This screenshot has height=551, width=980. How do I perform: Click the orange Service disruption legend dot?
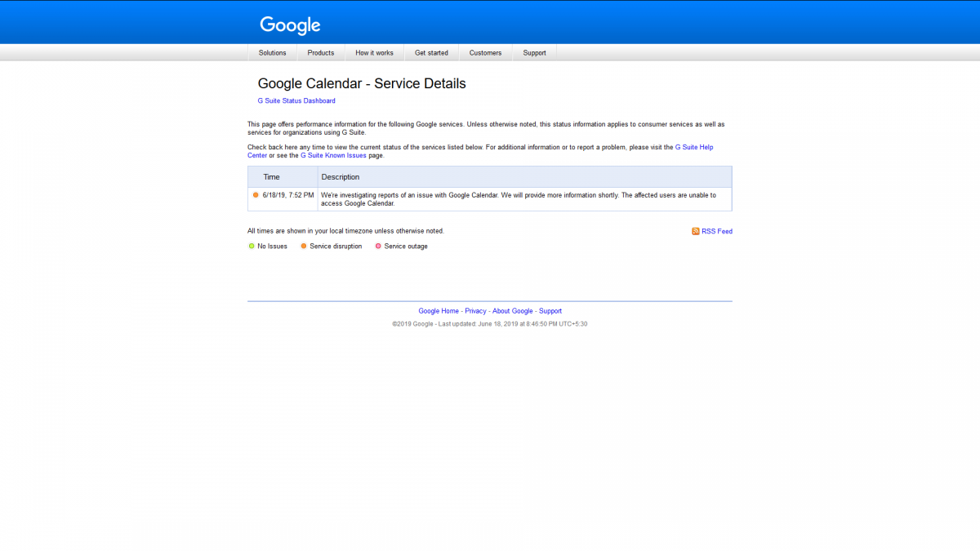(x=304, y=246)
